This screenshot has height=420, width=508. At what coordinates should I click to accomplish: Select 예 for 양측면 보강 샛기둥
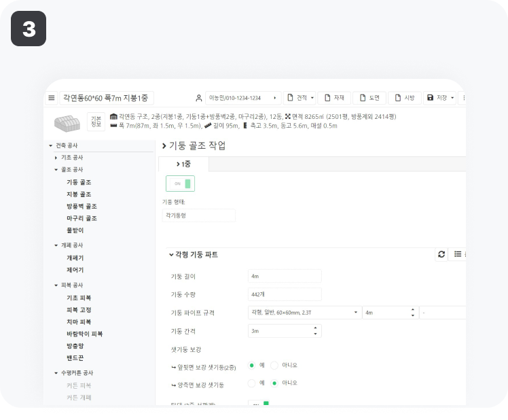point(252,383)
